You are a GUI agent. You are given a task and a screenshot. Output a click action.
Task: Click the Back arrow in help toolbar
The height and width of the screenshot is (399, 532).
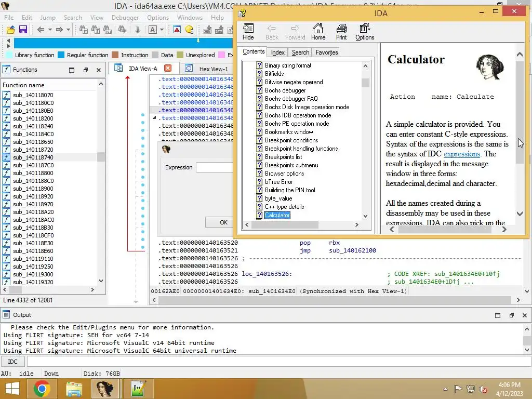(271, 32)
